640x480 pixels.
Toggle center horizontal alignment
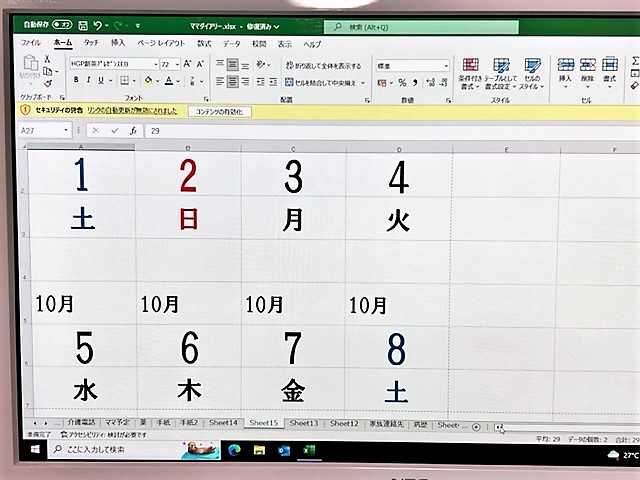(x=232, y=82)
